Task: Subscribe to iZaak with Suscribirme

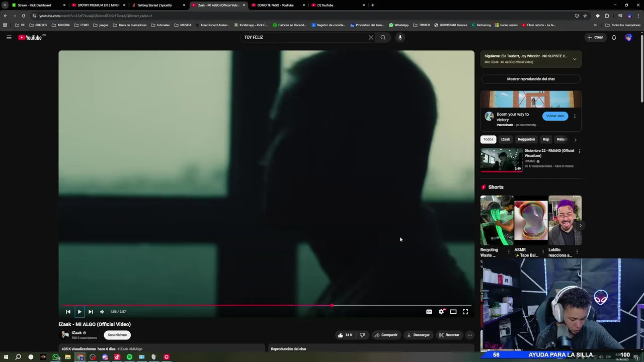Action: coord(117,335)
